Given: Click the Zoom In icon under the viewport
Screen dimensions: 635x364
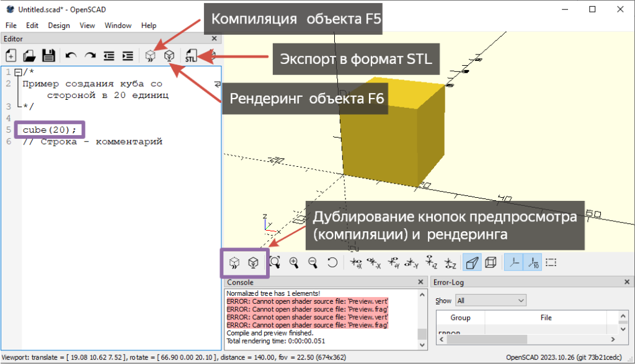Looking at the screenshot, I should coord(295,262).
